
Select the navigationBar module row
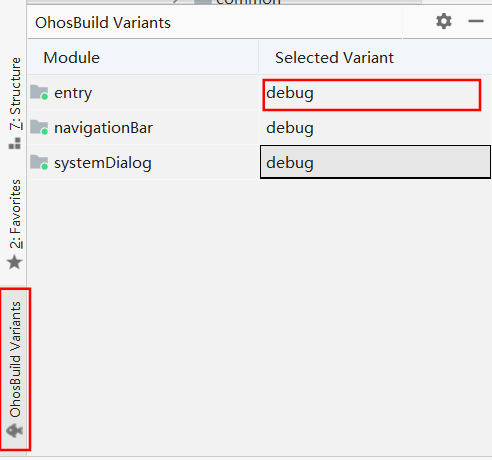coord(143,127)
